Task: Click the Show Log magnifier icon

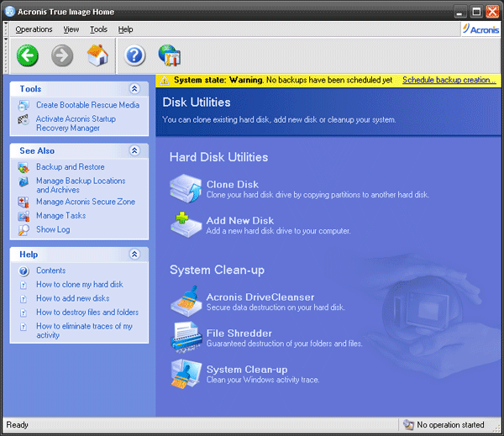Action: 24,230
